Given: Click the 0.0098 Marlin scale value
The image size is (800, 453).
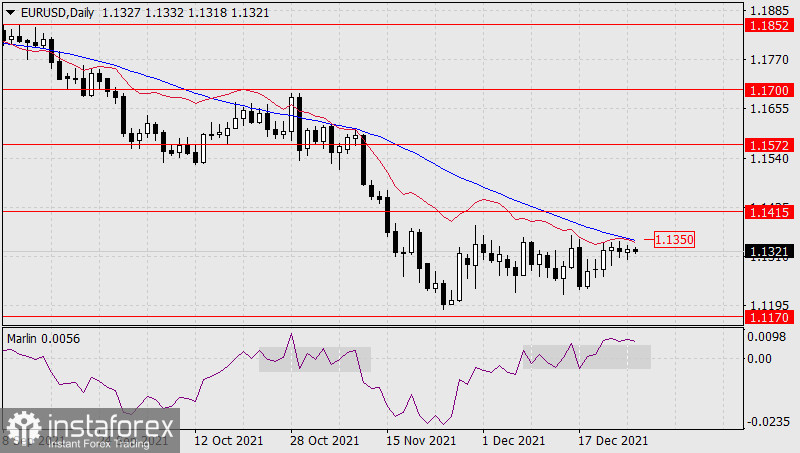Looking at the screenshot, I should pyautogui.click(x=766, y=337).
